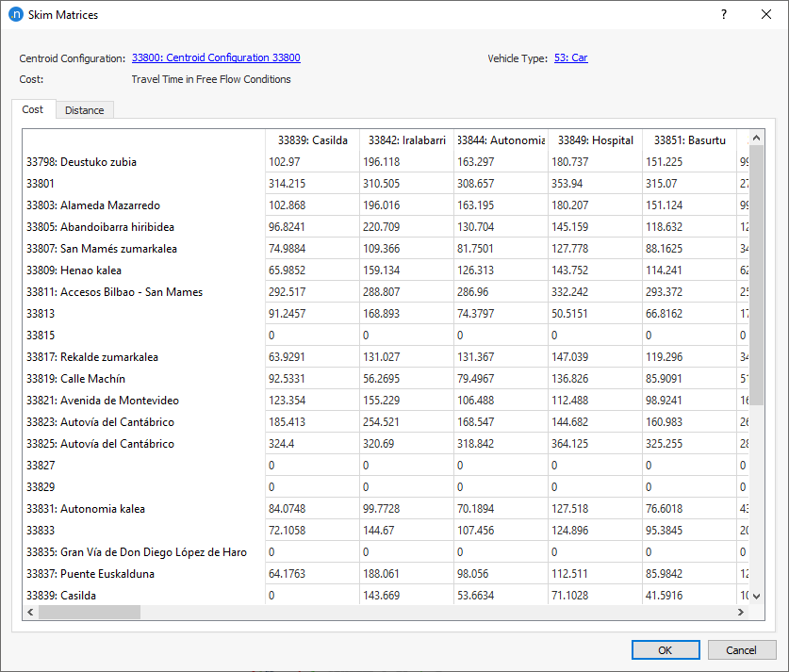The image size is (789, 672).
Task: Click the 33849: Hospital column header
Action: coord(595,140)
